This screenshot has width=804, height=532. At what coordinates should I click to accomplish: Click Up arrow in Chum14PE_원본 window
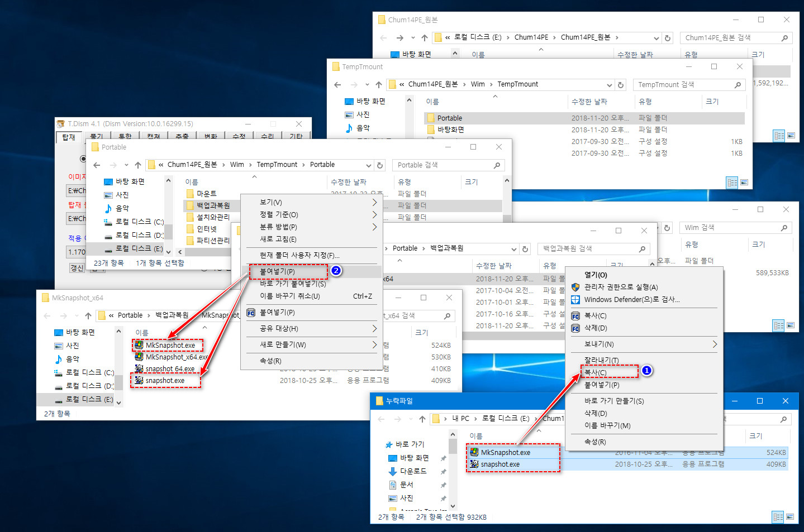425,38
